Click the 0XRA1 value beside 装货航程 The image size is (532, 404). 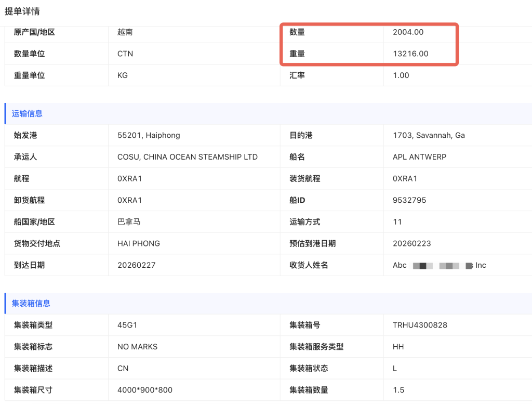405,178
